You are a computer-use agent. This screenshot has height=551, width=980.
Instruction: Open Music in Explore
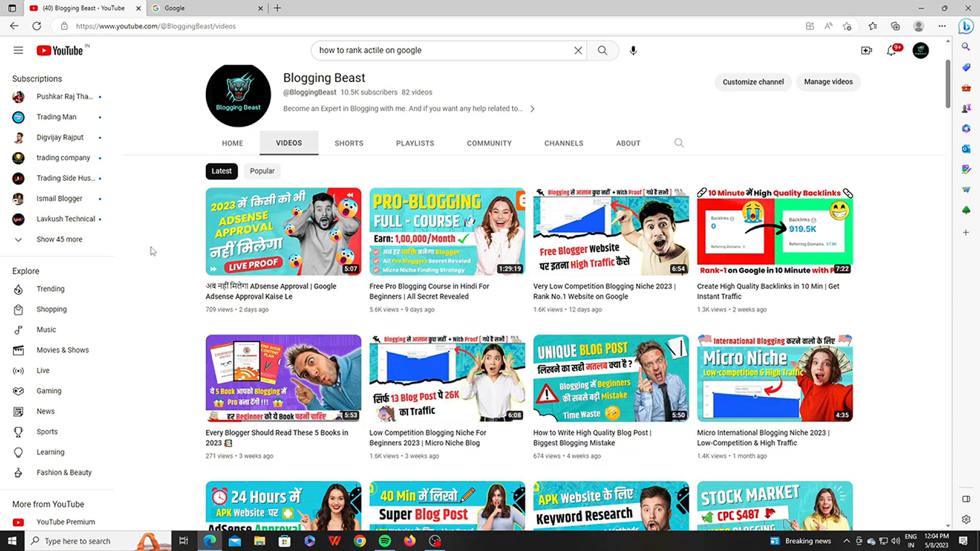(x=57, y=330)
